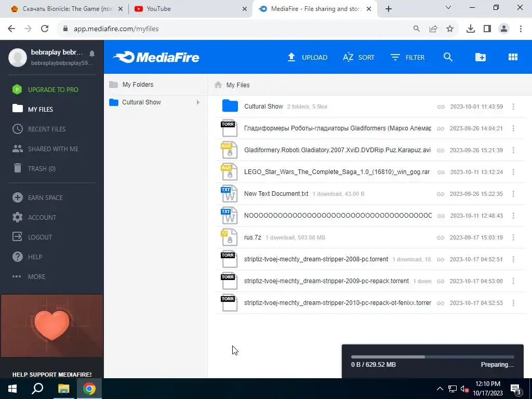Share this page from address bar

tap(433, 29)
